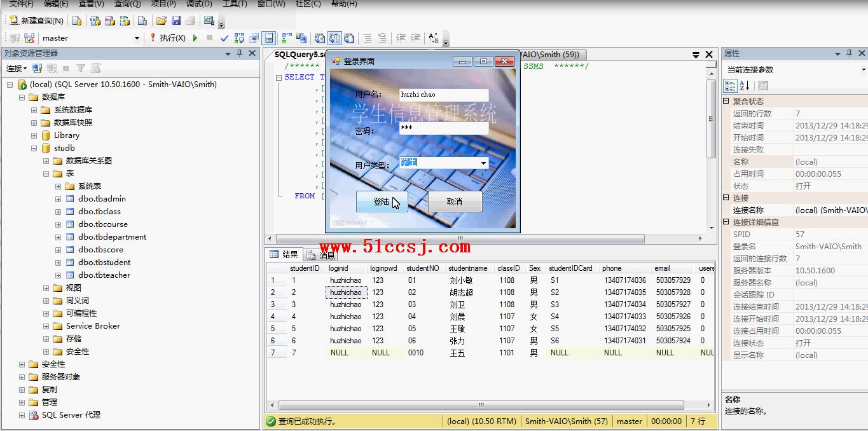Click display estimated execution plan icon

(x=239, y=38)
